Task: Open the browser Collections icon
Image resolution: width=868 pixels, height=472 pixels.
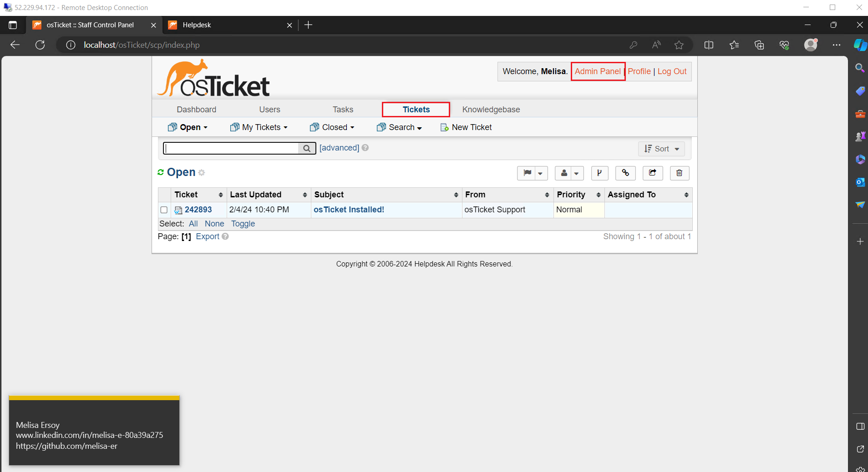Action: [x=759, y=45]
